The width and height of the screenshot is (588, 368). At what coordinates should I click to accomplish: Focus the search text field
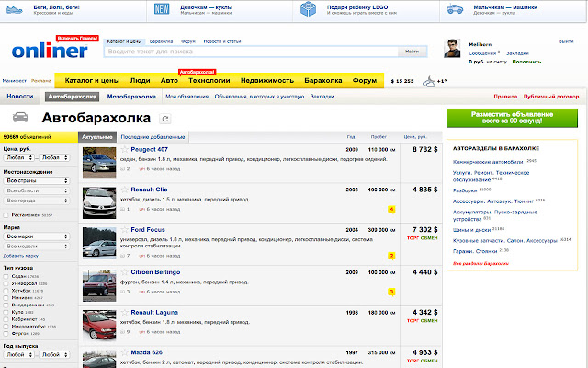(251, 52)
